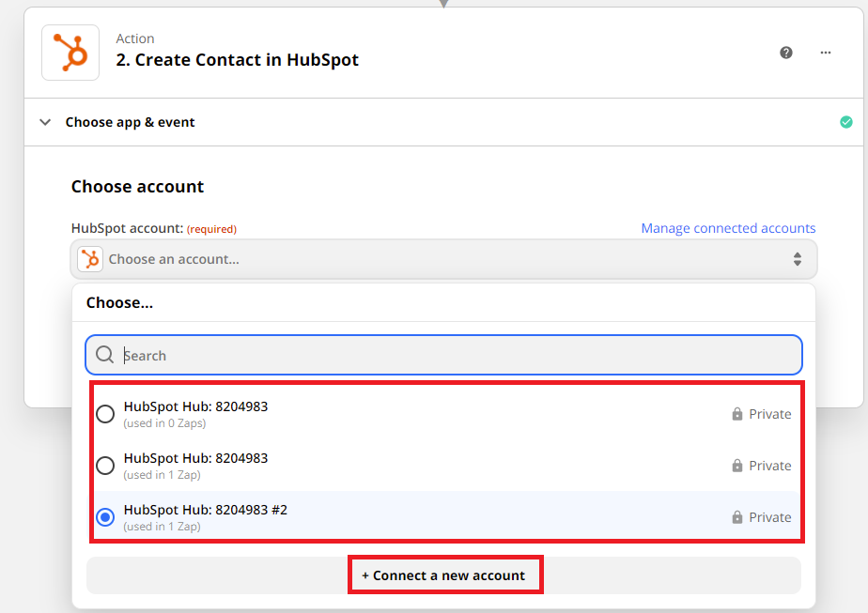This screenshot has width=868, height=613.
Task: Click the up-down arrows of account dropdown
Action: (798, 259)
